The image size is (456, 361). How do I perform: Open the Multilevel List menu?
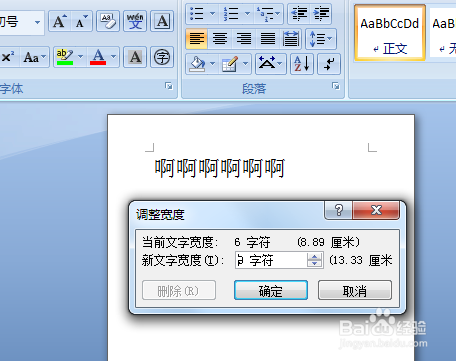[268, 14]
